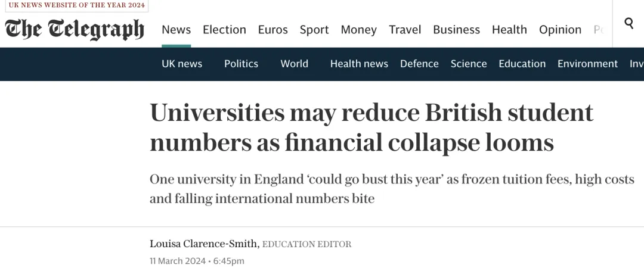The height and width of the screenshot is (268, 644).
Task: Select the UK news sub-tab
Action: pyautogui.click(x=181, y=64)
